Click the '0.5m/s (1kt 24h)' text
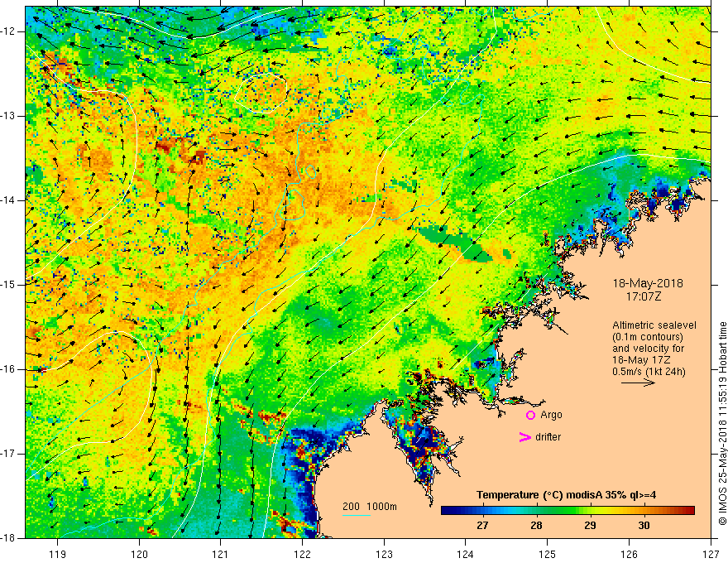Image resolution: width=728 pixels, height=563 pixels. [649, 372]
